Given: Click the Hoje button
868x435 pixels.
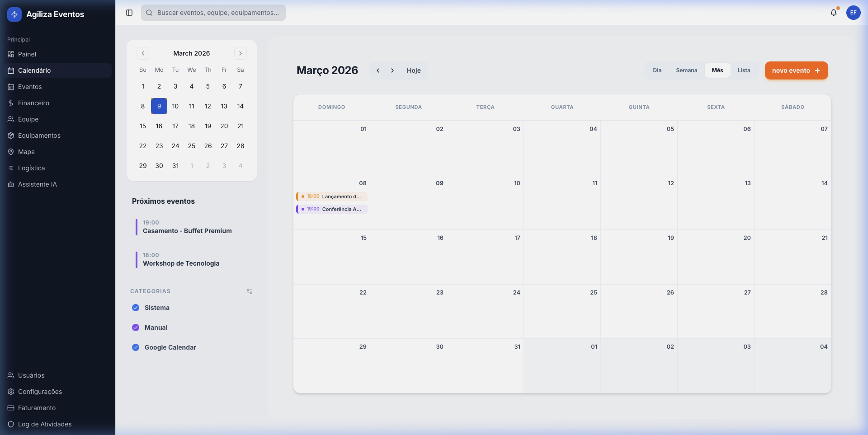Looking at the screenshot, I should 414,70.
